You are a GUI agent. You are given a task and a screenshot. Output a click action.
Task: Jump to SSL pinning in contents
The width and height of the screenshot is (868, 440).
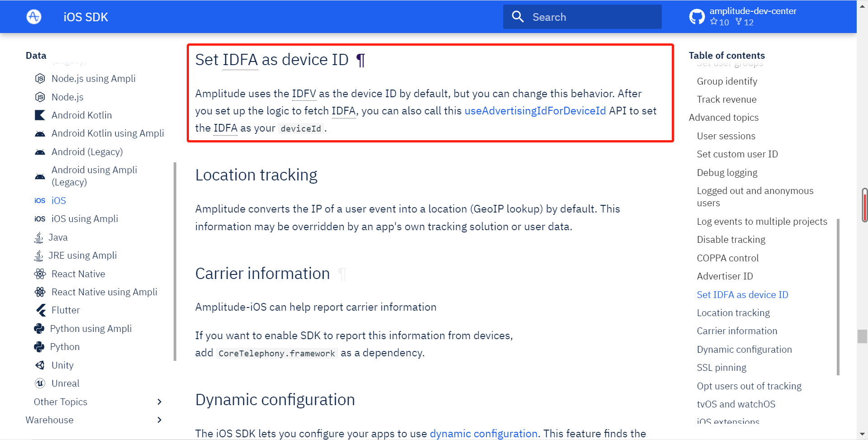(x=722, y=368)
